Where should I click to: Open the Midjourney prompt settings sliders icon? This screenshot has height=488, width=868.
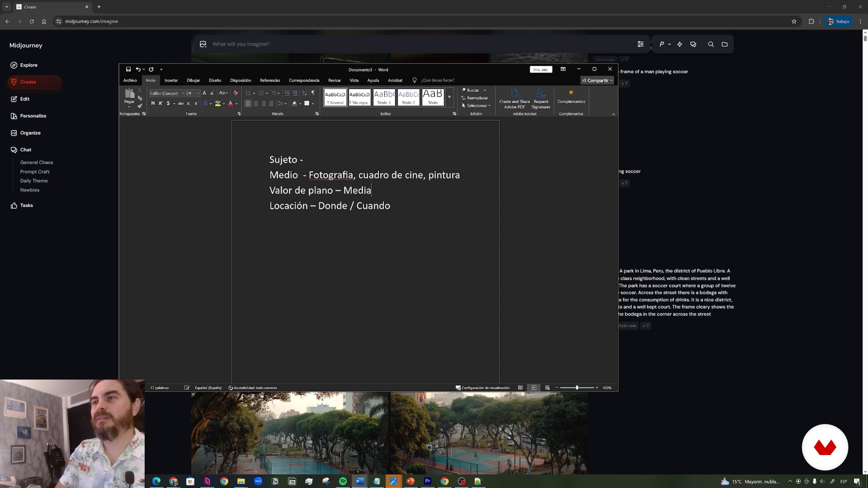pyautogui.click(x=641, y=44)
